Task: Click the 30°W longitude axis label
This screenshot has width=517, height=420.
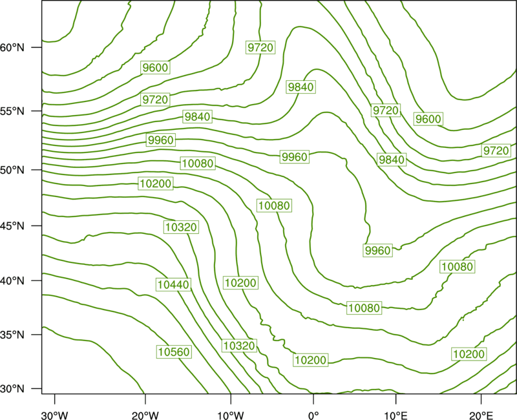Action: (54, 415)
